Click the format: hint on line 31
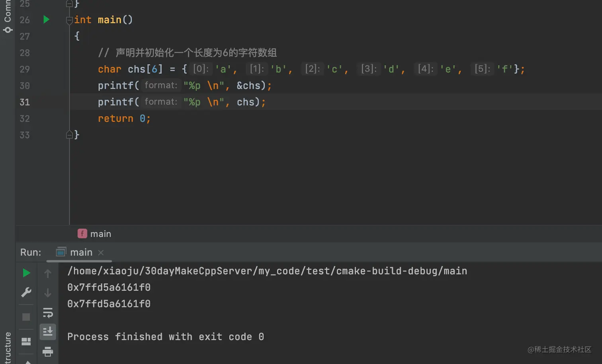The height and width of the screenshot is (364, 602). [160, 102]
